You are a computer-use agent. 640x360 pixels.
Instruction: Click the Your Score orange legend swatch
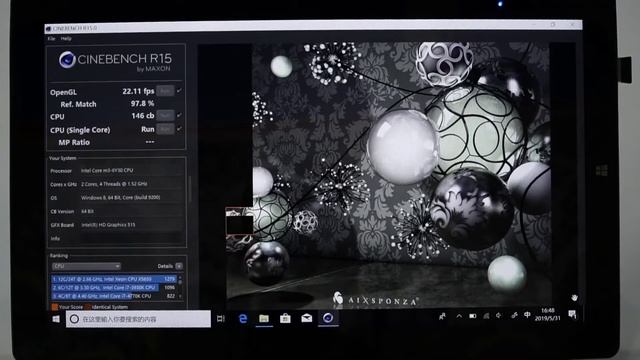[55, 307]
